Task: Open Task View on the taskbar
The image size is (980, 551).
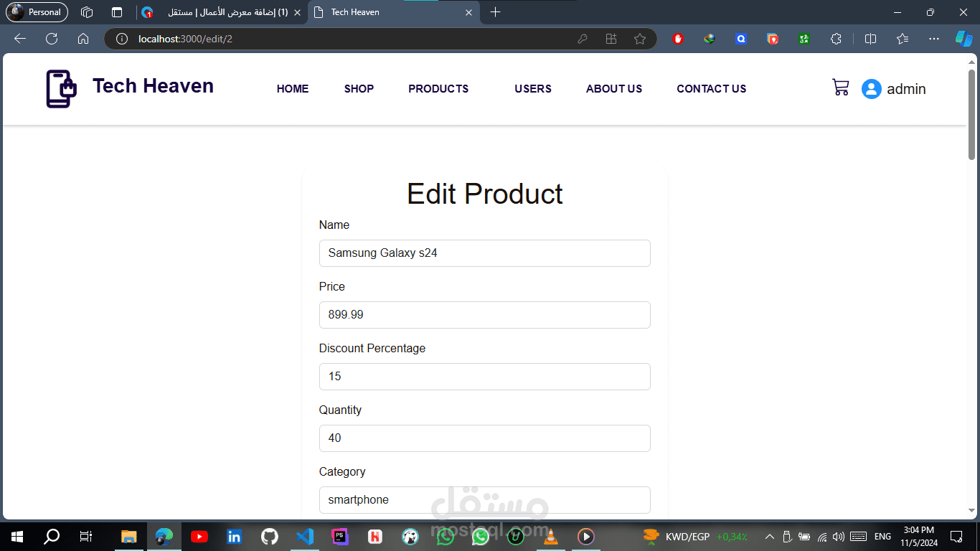Action: 86,536
